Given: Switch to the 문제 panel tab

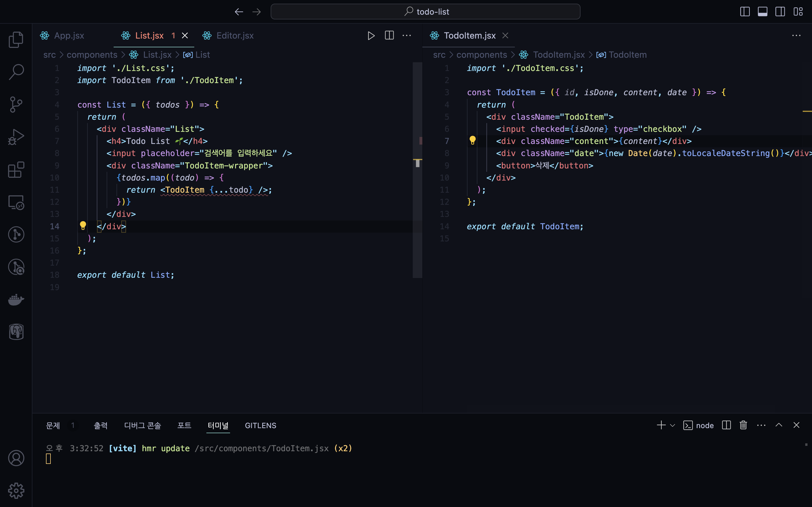Looking at the screenshot, I should pos(53,426).
